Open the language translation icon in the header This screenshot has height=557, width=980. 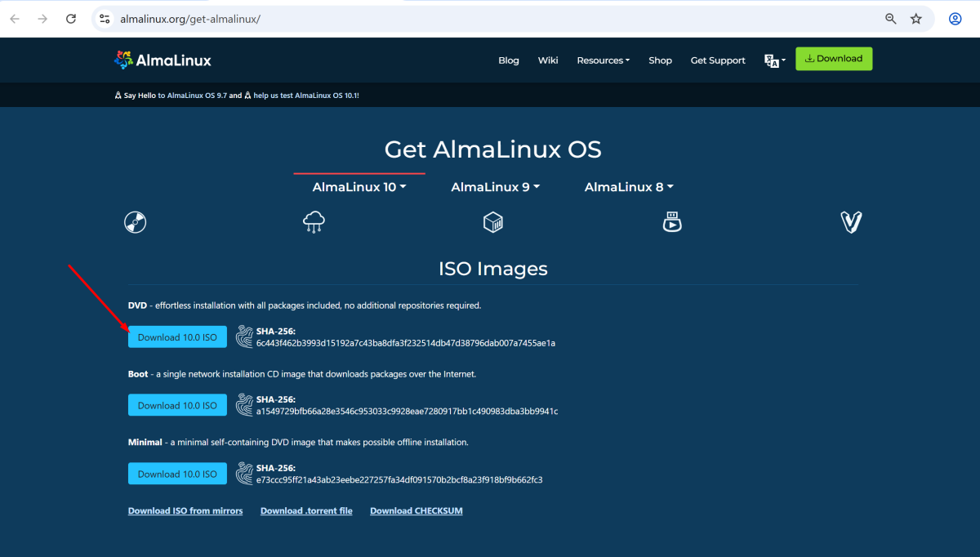[773, 60]
